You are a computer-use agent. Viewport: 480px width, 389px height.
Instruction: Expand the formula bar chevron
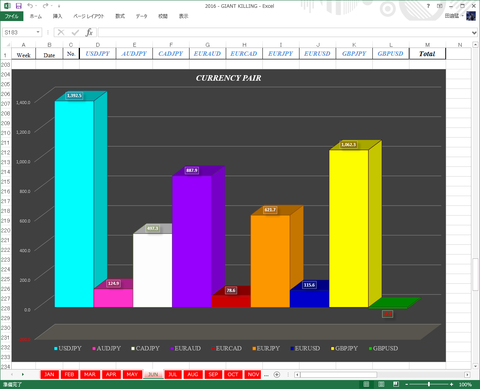click(474, 33)
